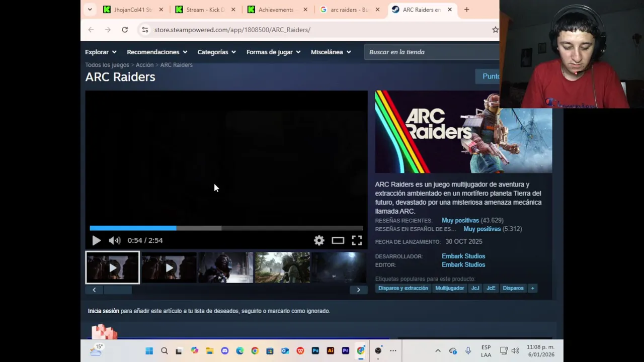Switch to JhojanCol41 Kick tab
The width and height of the screenshot is (644, 362).
133,10
